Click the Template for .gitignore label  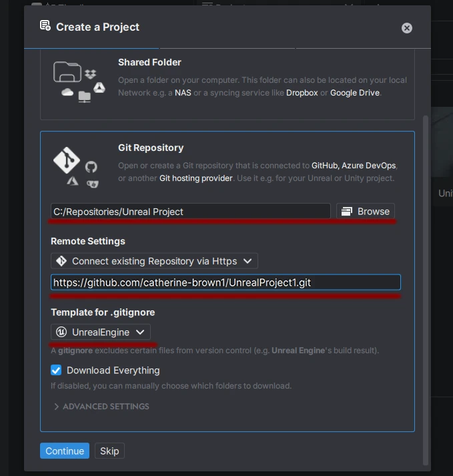[x=103, y=312]
